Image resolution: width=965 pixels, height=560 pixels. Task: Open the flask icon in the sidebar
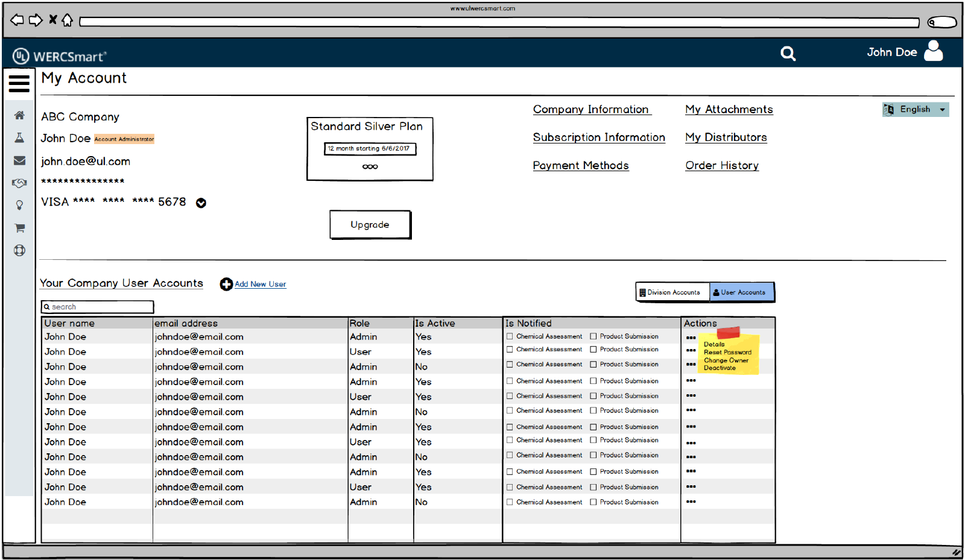click(x=19, y=138)
